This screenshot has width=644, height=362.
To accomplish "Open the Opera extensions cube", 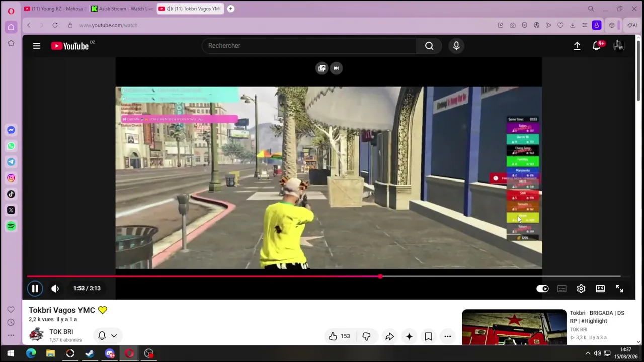I will [612, 25].
